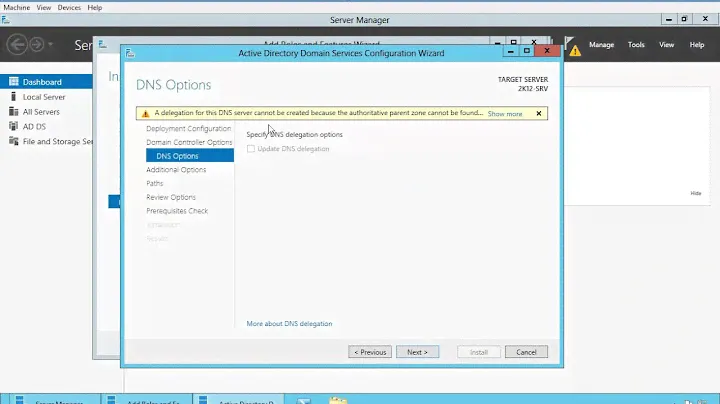The height and width of the screenshot is (404, 720).
Task: Click the All Servers icon
Action: tap(13, 112)
